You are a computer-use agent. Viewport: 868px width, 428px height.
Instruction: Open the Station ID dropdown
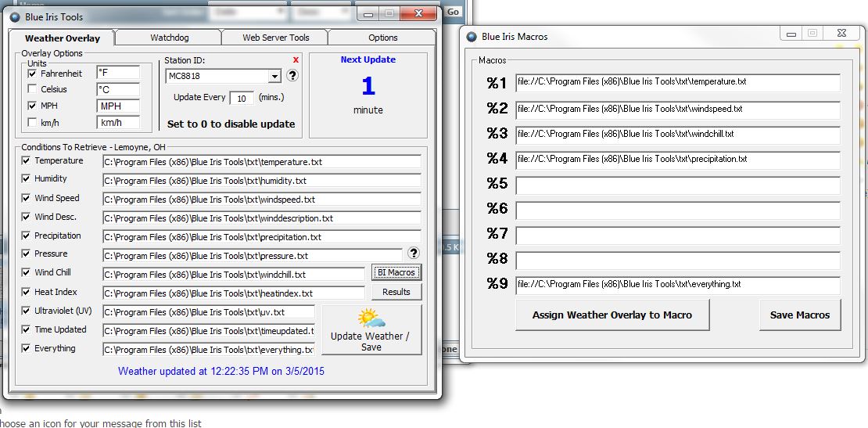[274, 76]
